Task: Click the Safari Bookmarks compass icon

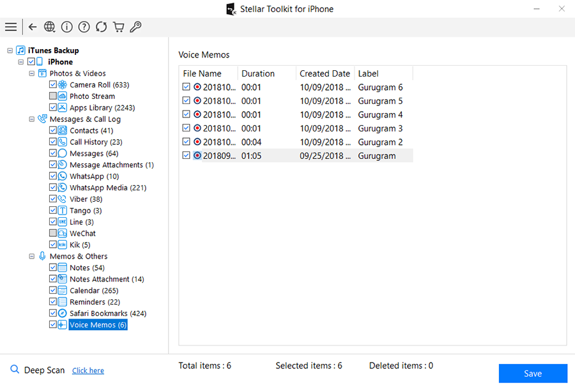Action: coord(63,313)
